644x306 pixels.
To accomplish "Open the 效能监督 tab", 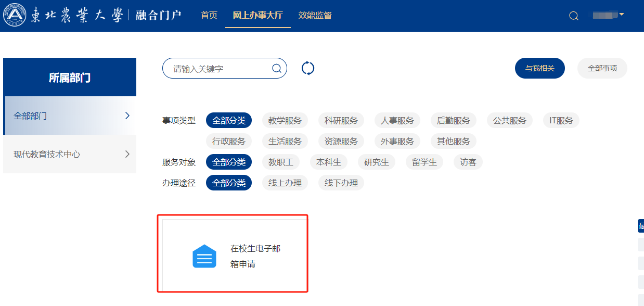I will (x=315, y=15).
